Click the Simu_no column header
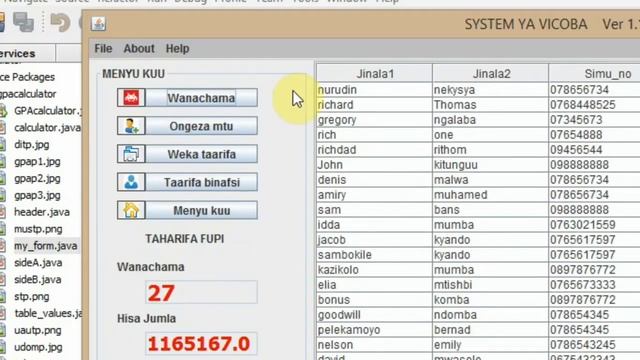The height and width of the screenshot is (360, 640). pos(595,74)
